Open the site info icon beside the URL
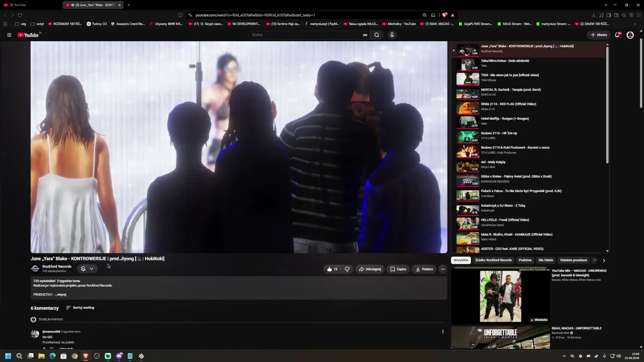The width and height of the screenshot is (644, 362). coord(190,15)
